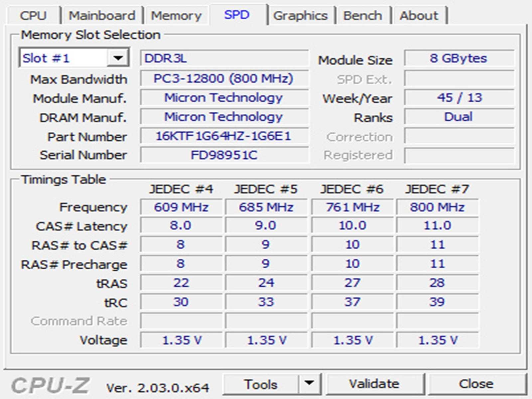The image size is (532, 399).
Task: Click the 761 MHz frequency cell
Action: pyautogui.click(x=352, y=207)
